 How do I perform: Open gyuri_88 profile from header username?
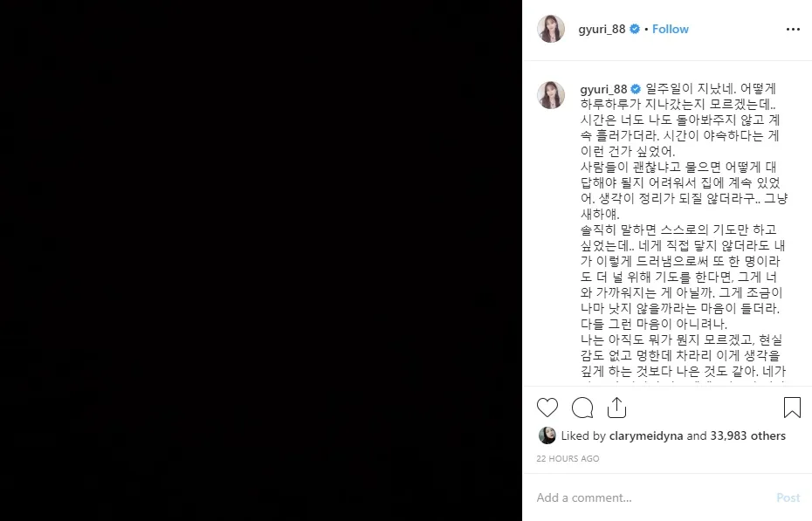(x=602, y=30)
